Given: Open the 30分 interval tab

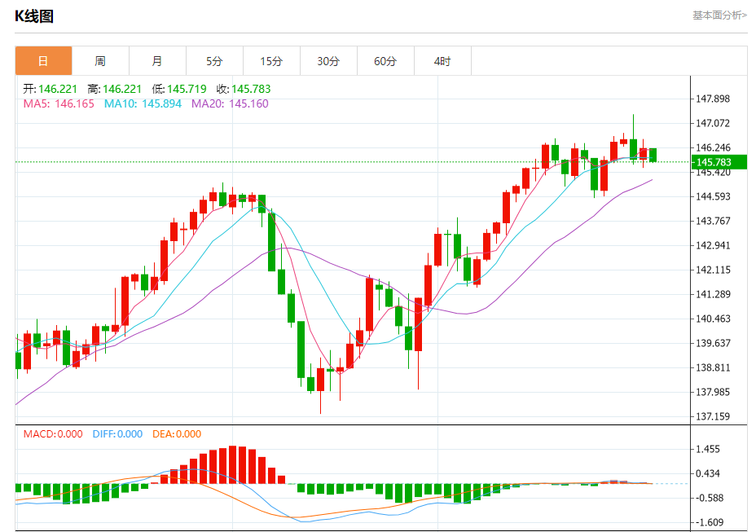Looking at the screenshot, I should 328,61.
